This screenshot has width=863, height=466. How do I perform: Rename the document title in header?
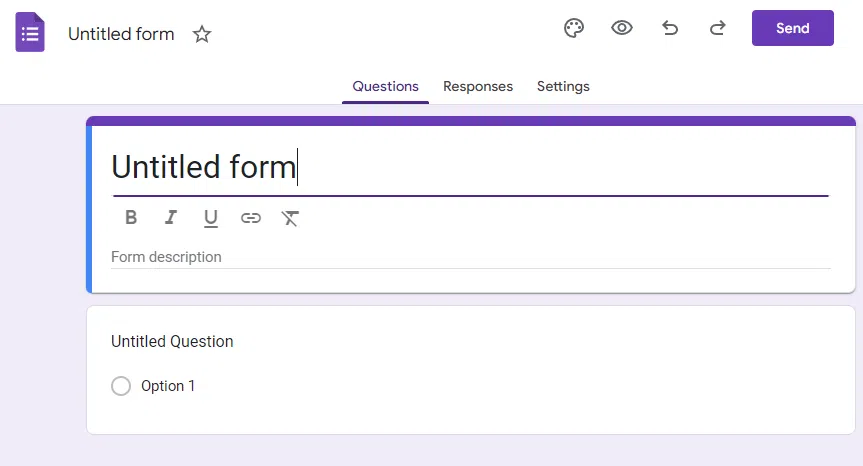[121, 34]
